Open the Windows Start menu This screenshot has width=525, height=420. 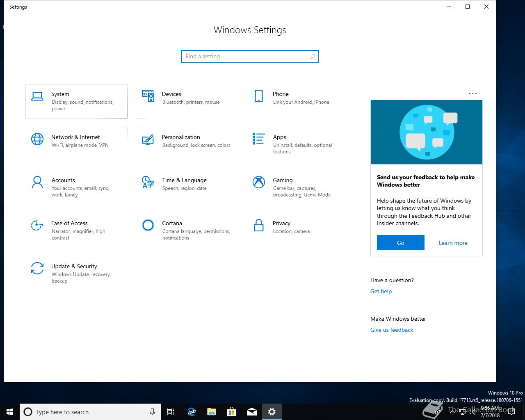click(10, 412)
